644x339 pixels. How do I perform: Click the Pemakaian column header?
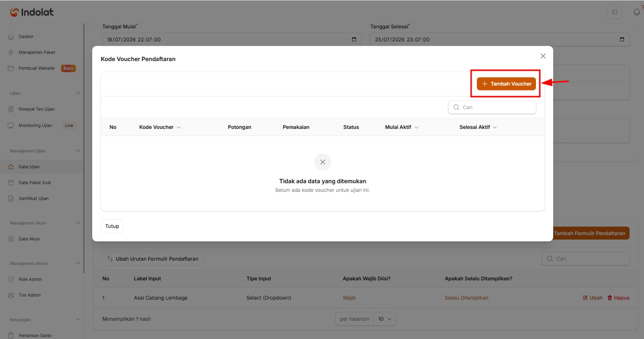(x=296, y=127)
